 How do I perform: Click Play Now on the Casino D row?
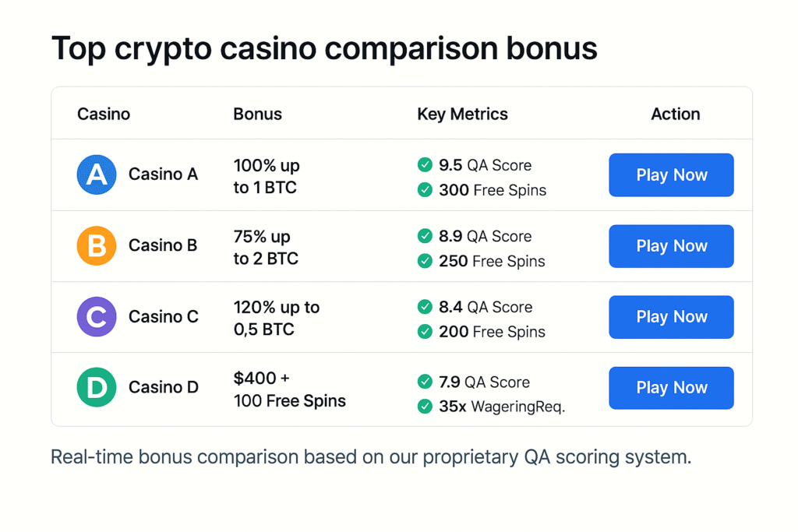pos(671,387)
